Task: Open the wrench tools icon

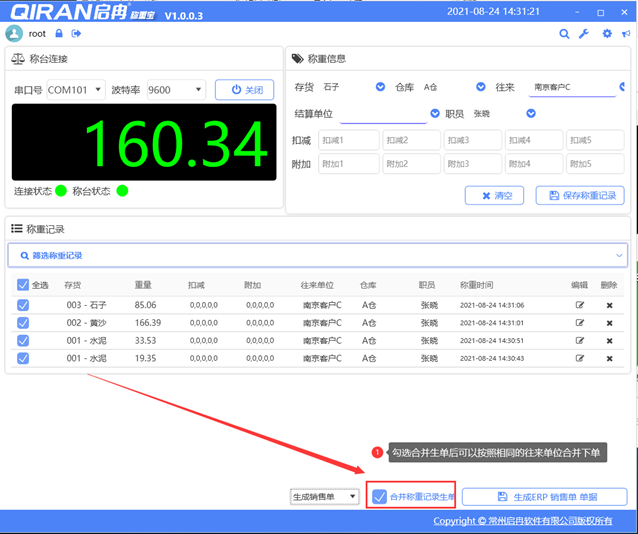Action: pos(584,34)
